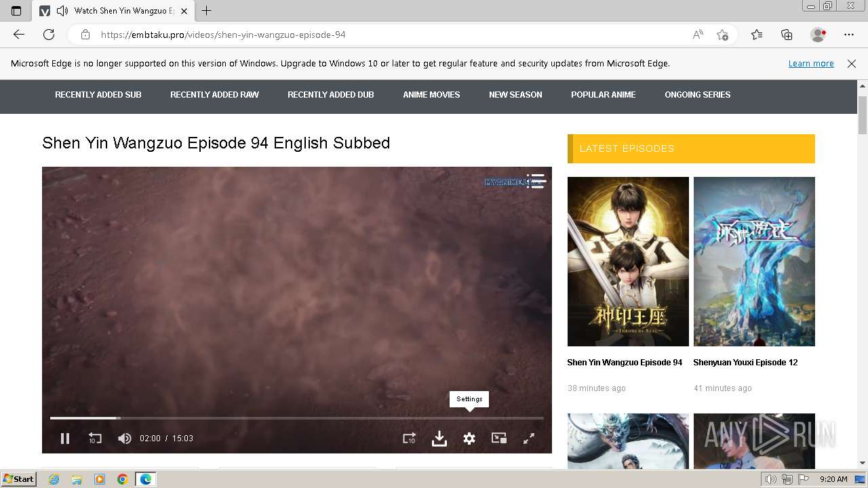The image size is (868, 488).
Task: Go to POPULAR ANIME section
Action: pos(604,95)
